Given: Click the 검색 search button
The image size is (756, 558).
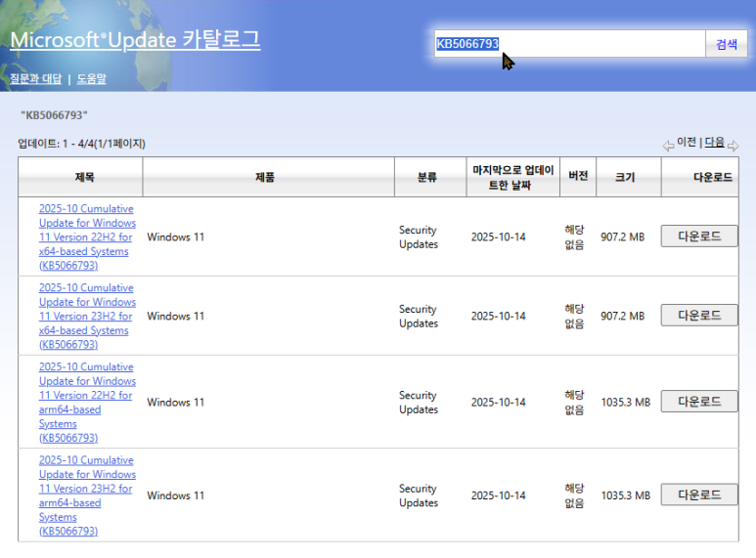Looking at the screenshot, I should [726, 44].
